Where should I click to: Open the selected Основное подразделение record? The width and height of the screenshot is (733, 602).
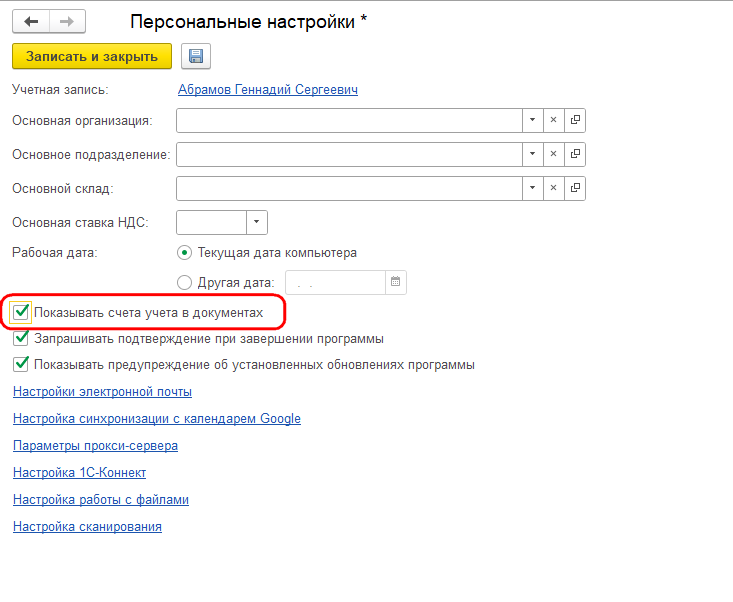(x=575, y=154)
